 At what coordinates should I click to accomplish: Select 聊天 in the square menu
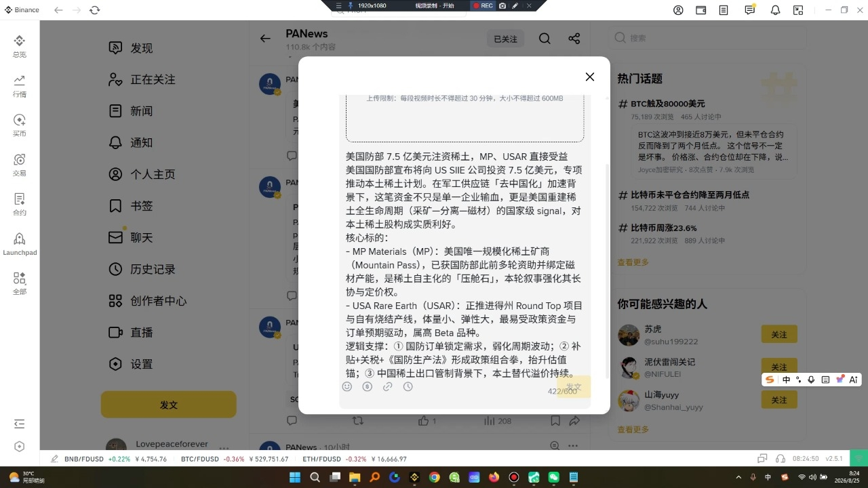coord(141,237)
